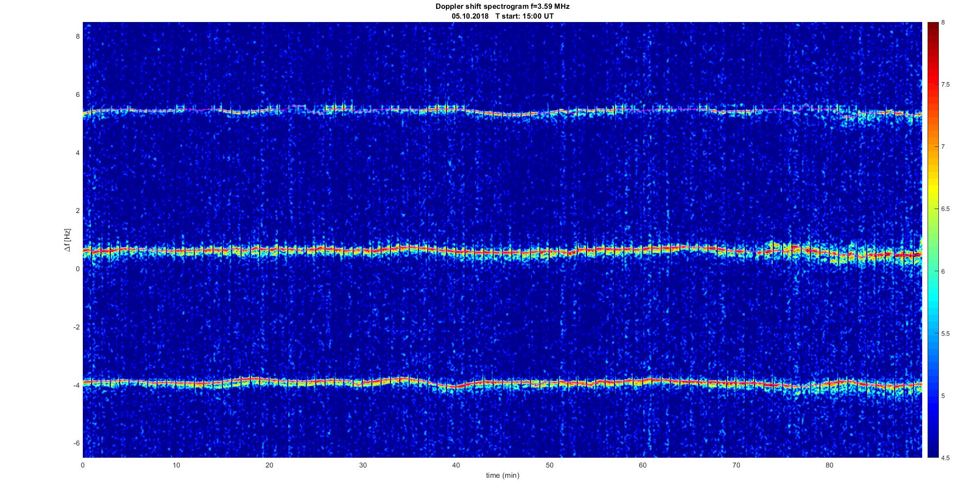The image size is (980, 491).
Task: Click the colorbar tick label '6.5'
Action: (x=945, y=209)
